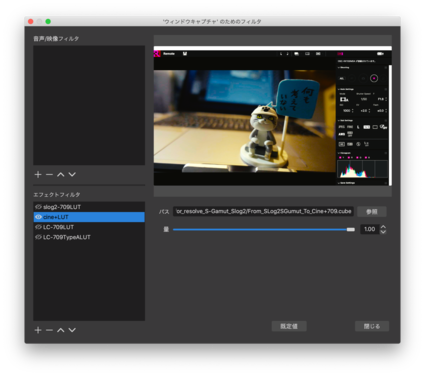The image size is (425, 376).
Task: Click the LUT path input field
Action: 263,211
